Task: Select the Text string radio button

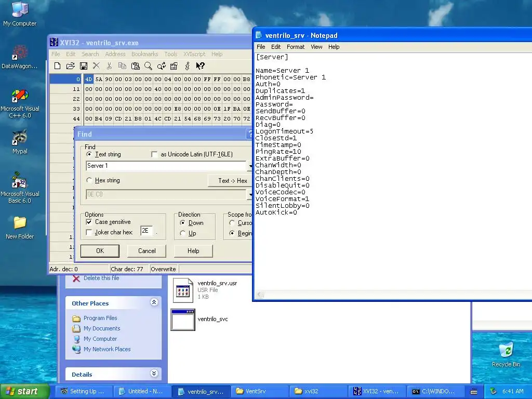Action: 89,154
